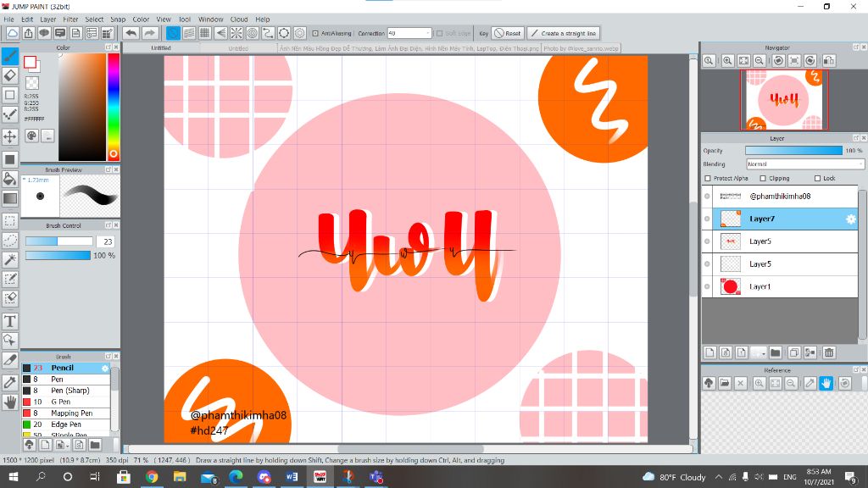Open the Snap menu
Screen dimensions: 868x488
[118, 19]
